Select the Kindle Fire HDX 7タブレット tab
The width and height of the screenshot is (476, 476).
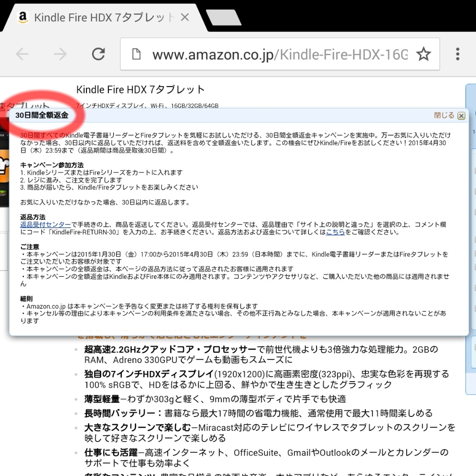tap(105, 18)
